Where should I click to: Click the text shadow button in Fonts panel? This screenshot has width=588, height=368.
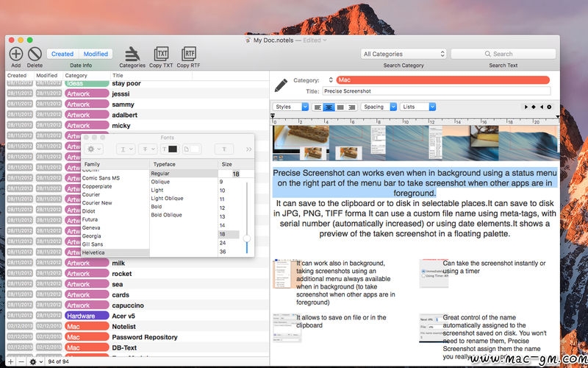224,149
